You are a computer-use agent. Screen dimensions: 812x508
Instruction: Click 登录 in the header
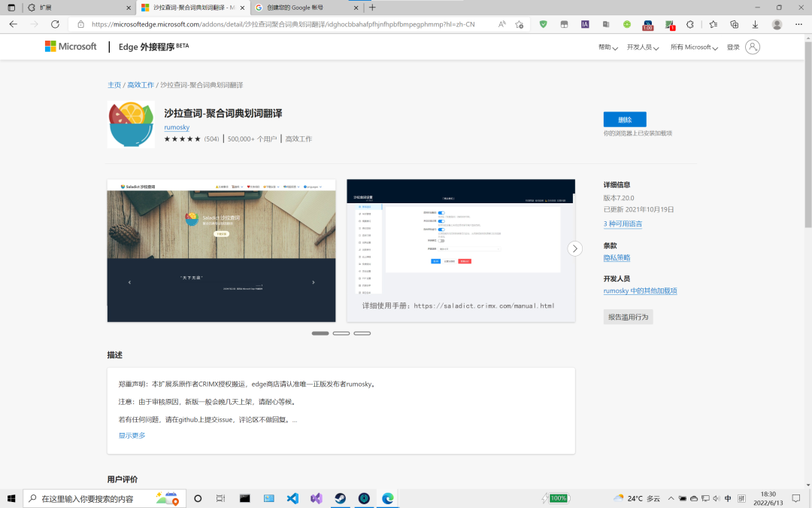click(x=733, y=47)
